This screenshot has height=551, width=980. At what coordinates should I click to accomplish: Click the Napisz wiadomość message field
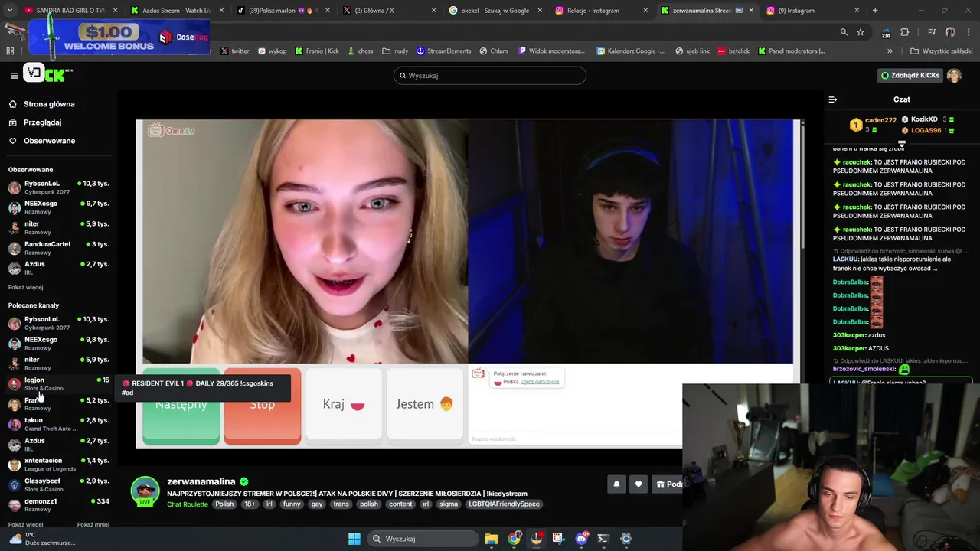[574, 439]
